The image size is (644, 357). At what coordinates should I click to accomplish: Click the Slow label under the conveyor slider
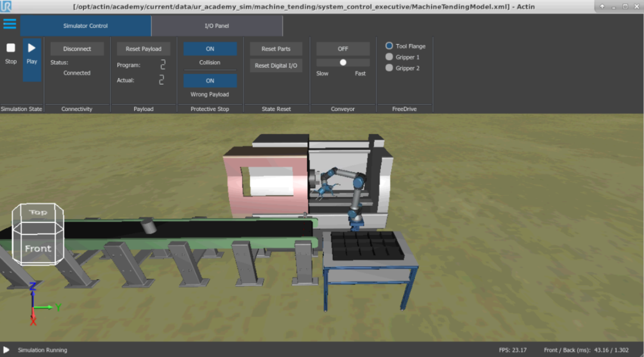(x=323, y=73)
